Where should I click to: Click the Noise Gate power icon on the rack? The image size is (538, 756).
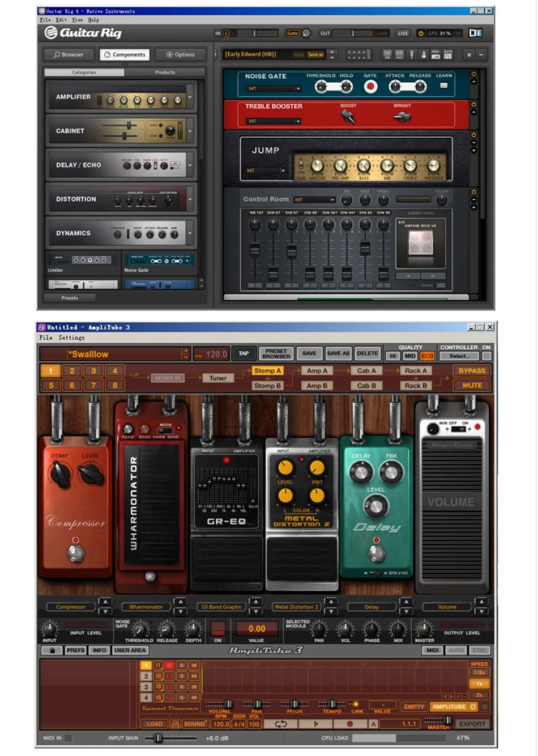(x=474, y=74)
